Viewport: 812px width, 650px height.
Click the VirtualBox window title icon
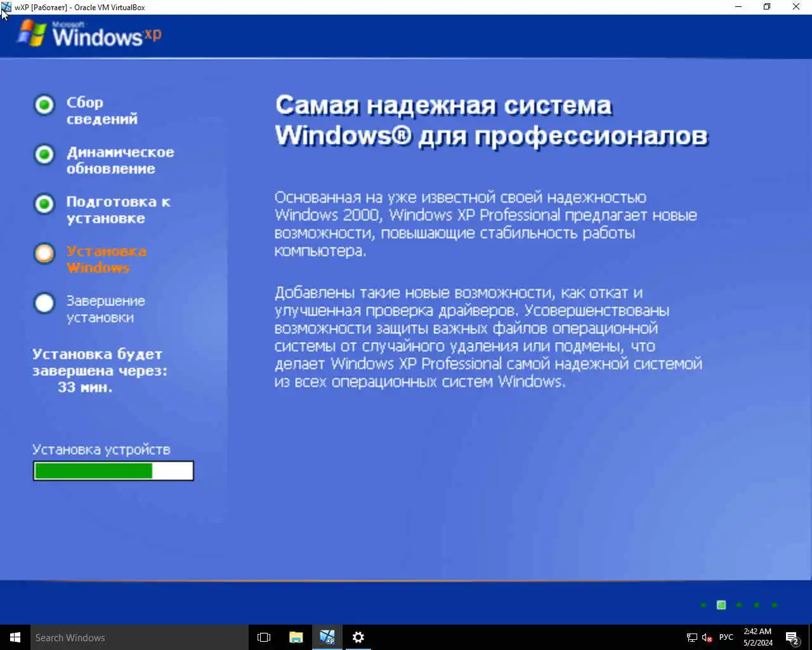(6, 7)
